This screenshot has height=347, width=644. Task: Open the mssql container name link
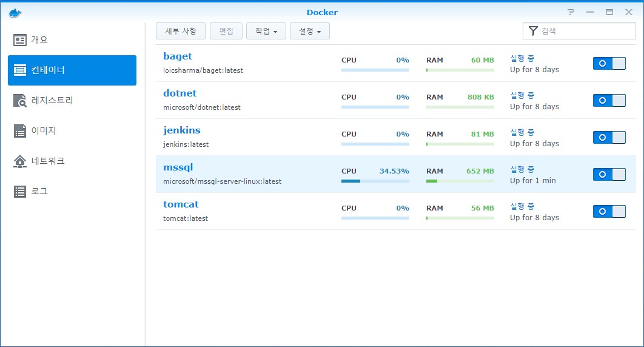(178, 167)
